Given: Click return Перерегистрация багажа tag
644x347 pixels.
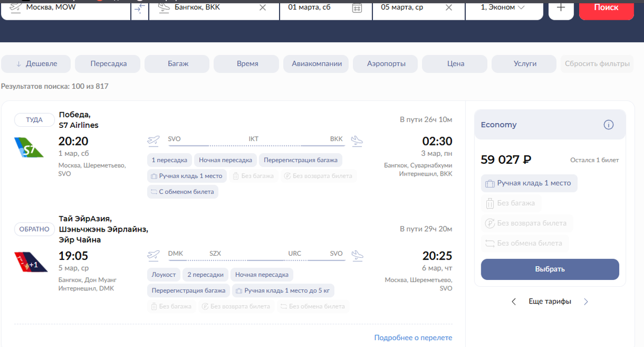Looking at the screenshot, I should click(x=188, y=291).
